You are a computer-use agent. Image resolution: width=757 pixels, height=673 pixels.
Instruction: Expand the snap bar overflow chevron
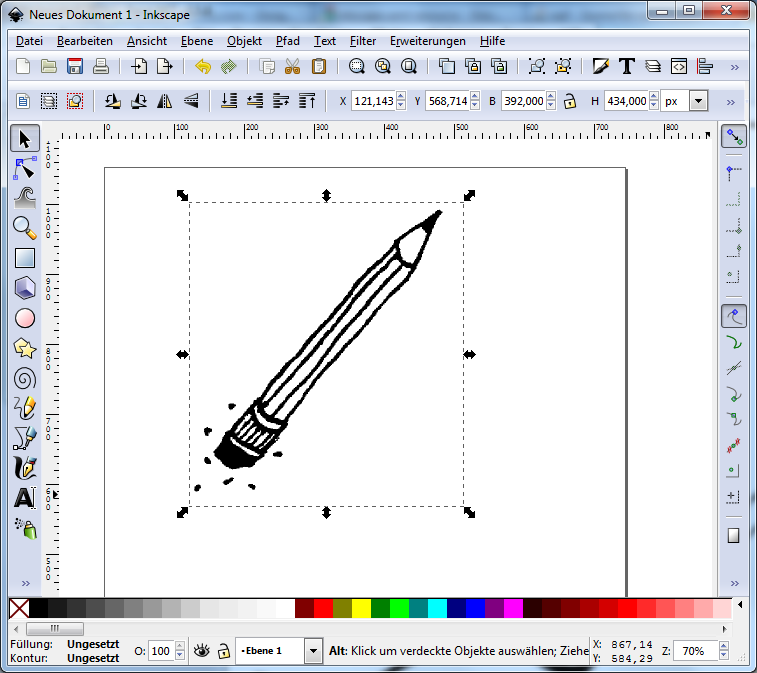point(734,583)
